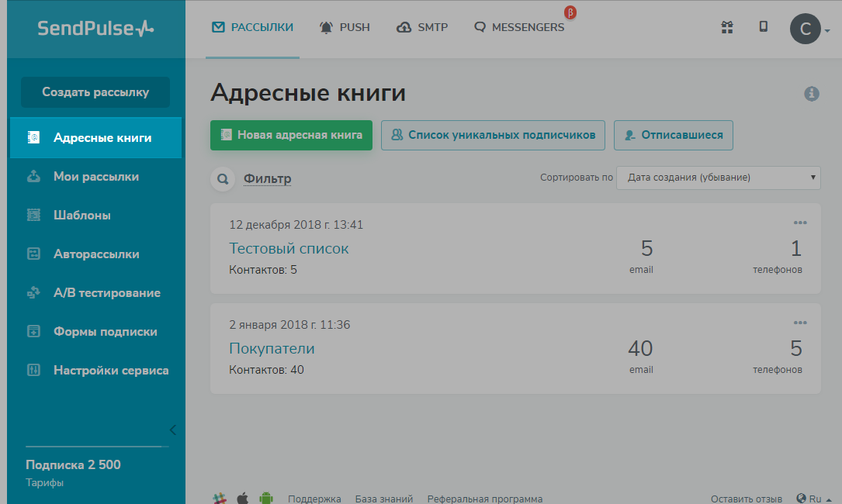
Task: Open the info icon beside page title
Action: point(812,94)
